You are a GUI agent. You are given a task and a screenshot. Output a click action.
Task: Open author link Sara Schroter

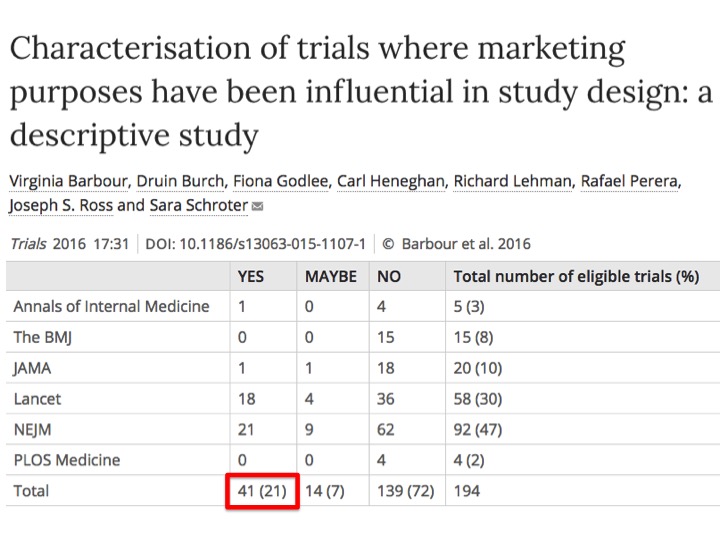point(198,205)
